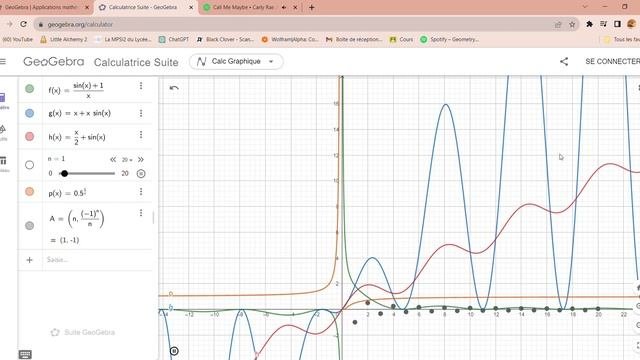Reload the browser page

[24, 24]
